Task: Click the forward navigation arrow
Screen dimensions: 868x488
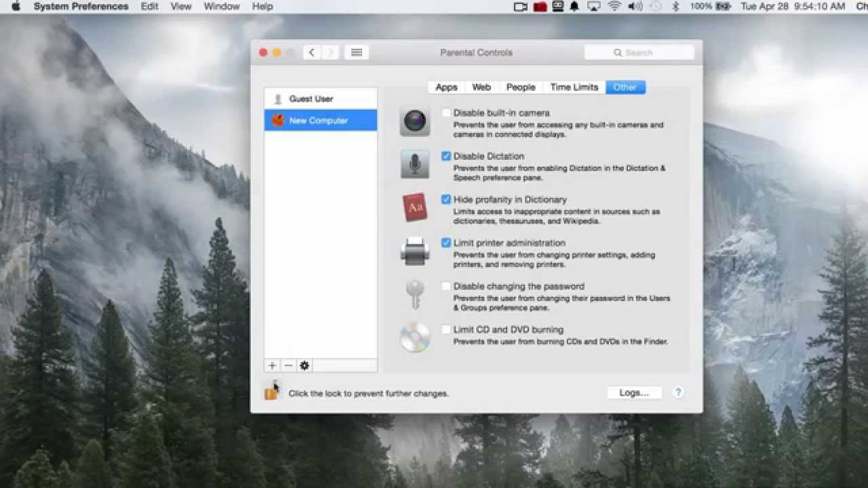Action: [330, 52]
